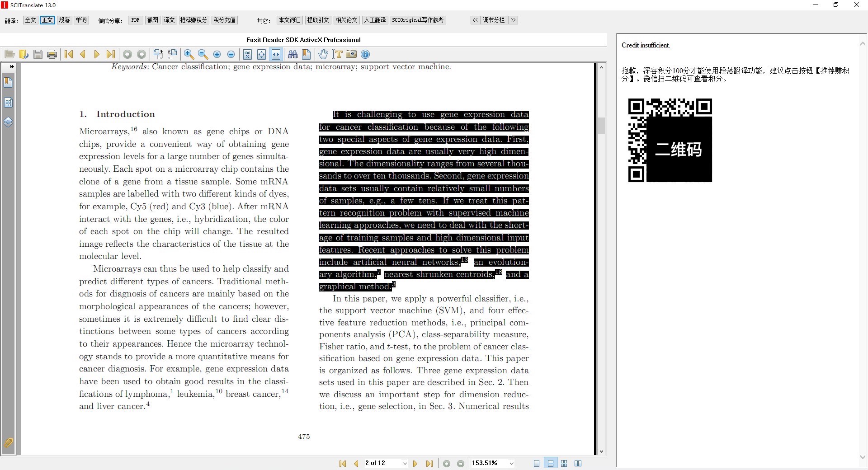The width and height of the screenshot is (868, 470).
Task: Open the blue info about icon
Action: 365,54
